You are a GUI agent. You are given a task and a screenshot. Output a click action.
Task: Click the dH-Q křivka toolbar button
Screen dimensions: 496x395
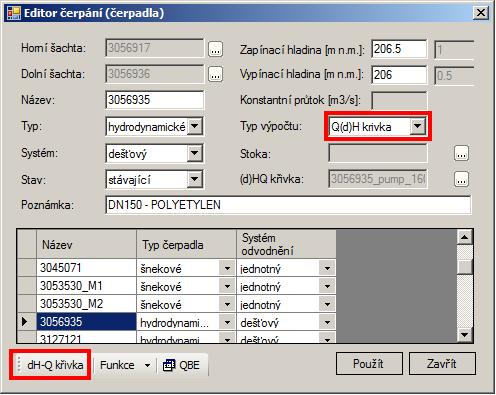click(55, 365)
